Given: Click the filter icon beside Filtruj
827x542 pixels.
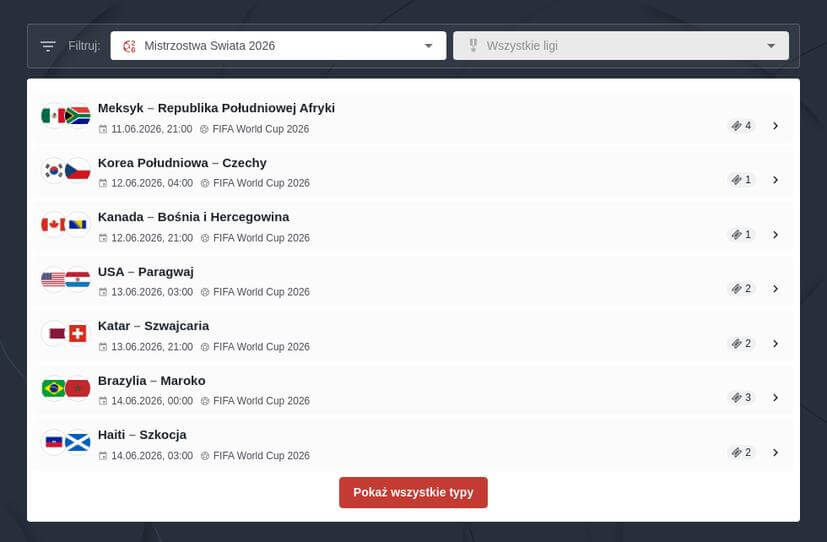Looking at the screenshot, I should click(48, 46).
